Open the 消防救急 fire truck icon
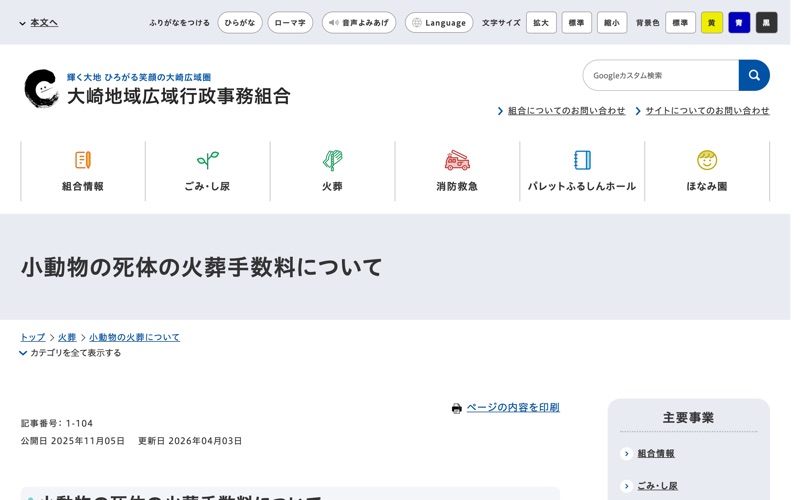800x500 pixels. click(x=457, y=160)
